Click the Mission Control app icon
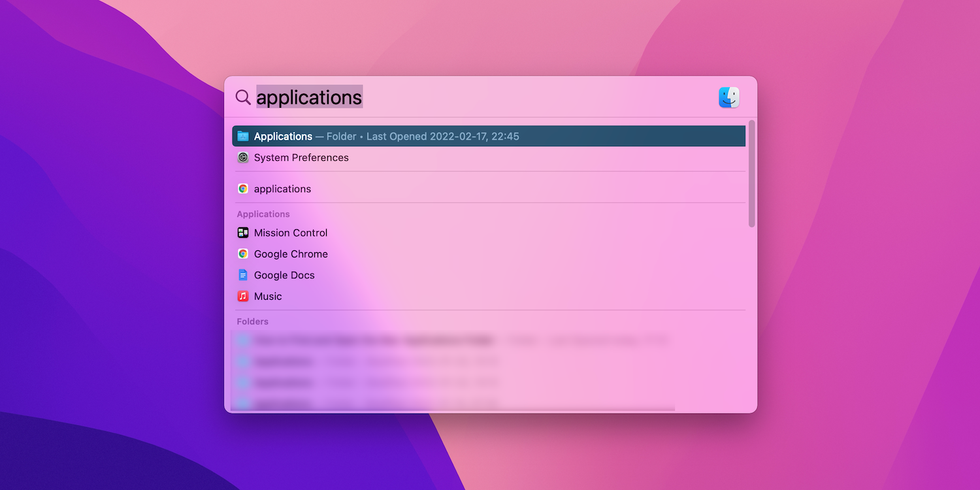980x490 pixels. click(x=243, y=233)
